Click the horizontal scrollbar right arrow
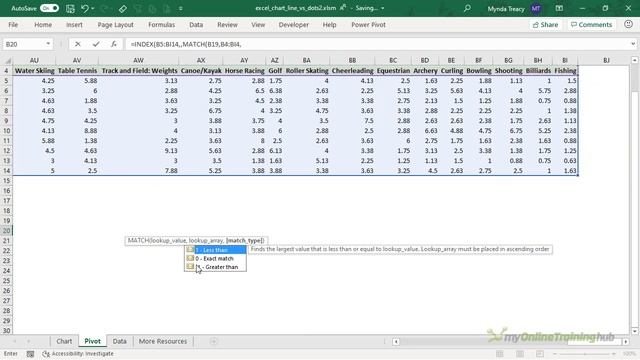The width and height of the screenshot is (640, 360). 625,342
